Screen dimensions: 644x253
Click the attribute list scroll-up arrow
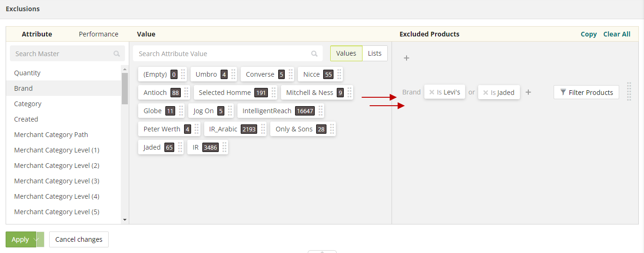pos(125,68)
